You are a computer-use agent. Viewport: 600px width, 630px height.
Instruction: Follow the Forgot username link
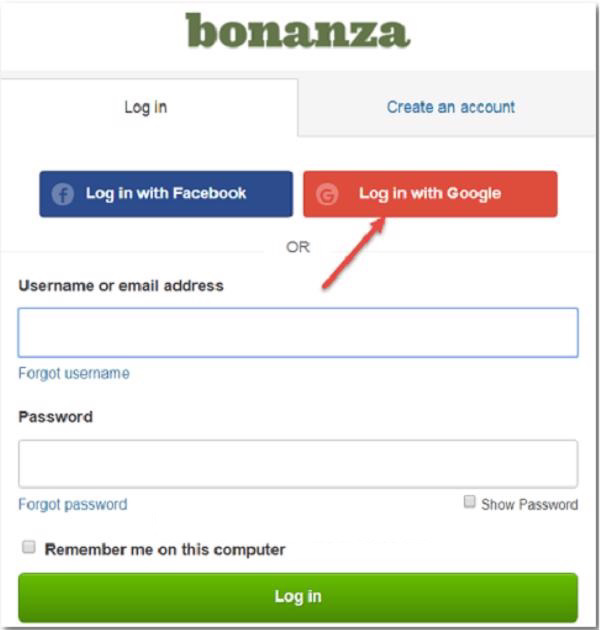click(73, 373)
